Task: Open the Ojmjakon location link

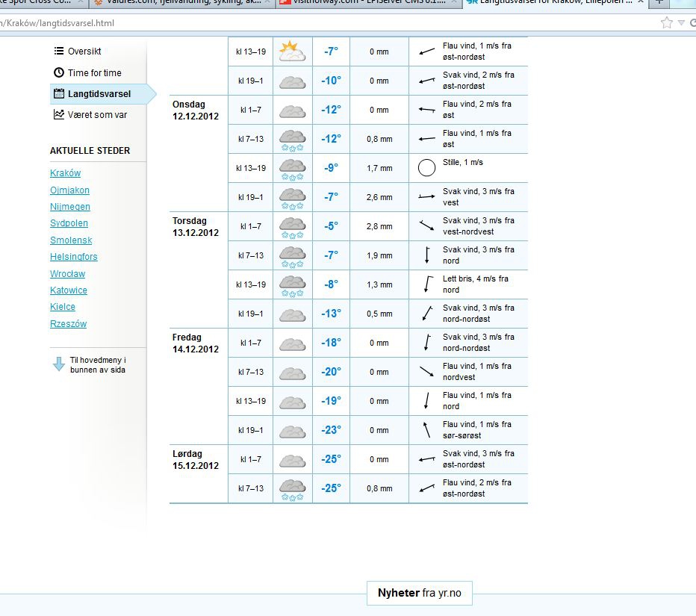Action: 69,190
